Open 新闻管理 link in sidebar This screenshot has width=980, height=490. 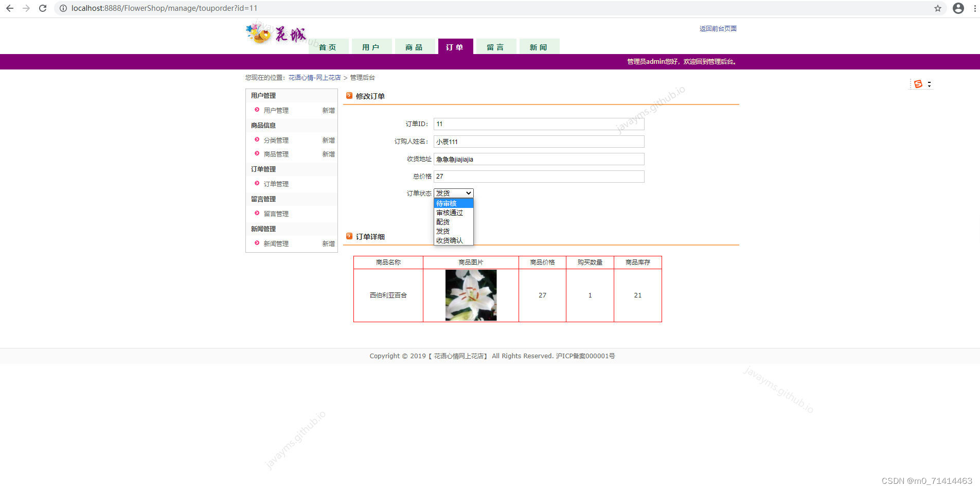(x=276, y=243)
